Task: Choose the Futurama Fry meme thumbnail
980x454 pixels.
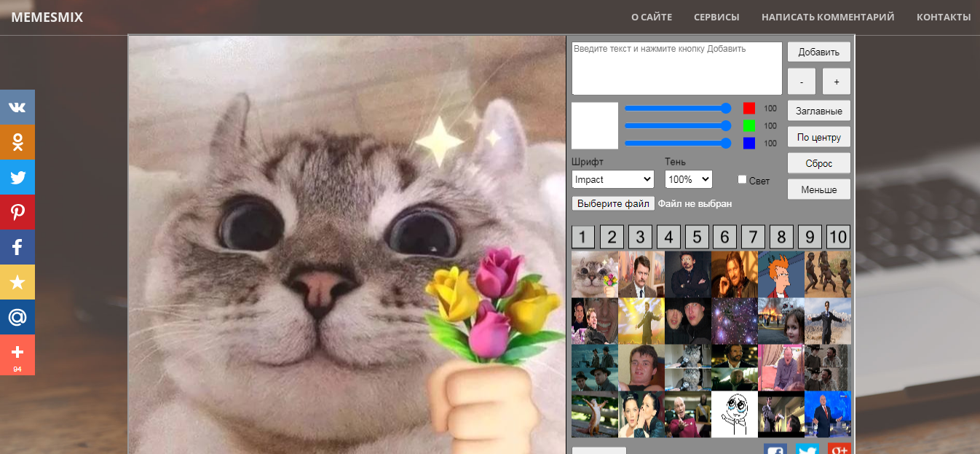Action: pyautogui.click(x=781, y=274)
